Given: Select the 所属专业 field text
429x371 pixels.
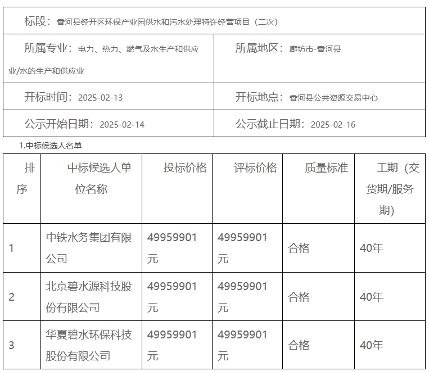Looking at the screenshot, I should point(104,60).
